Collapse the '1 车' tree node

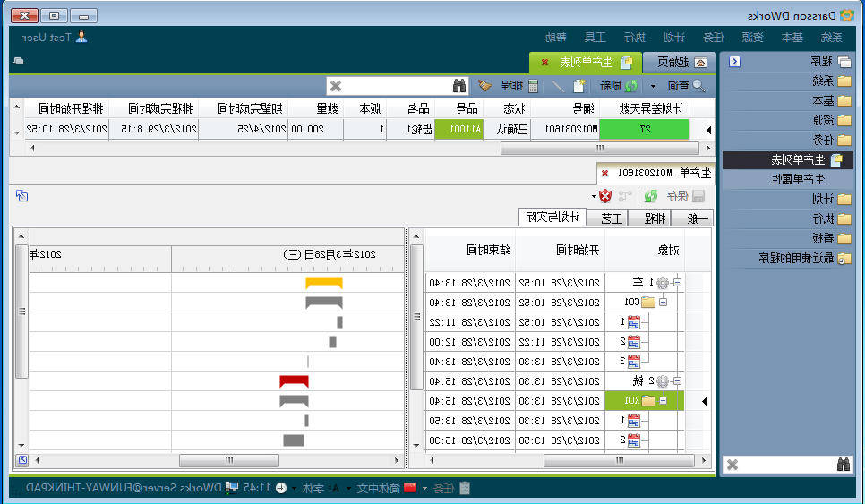point(677,282)
